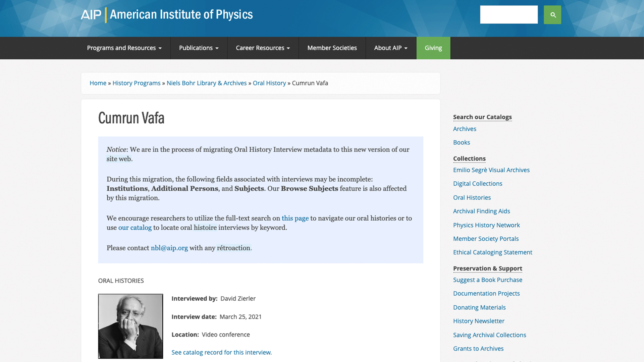Open 'our catalog' link in notice

pyautogui.click(x=135, y=228)
